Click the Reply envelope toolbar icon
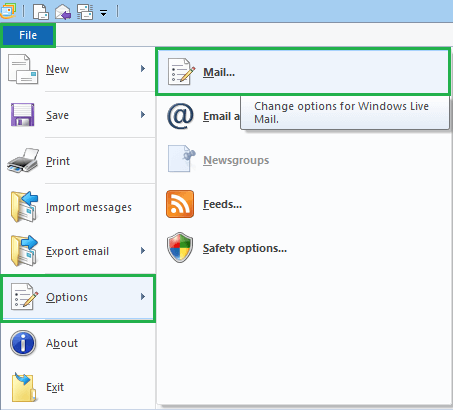Image resolution: width=453 pixels, height=410 pixels. click(63, 12)
